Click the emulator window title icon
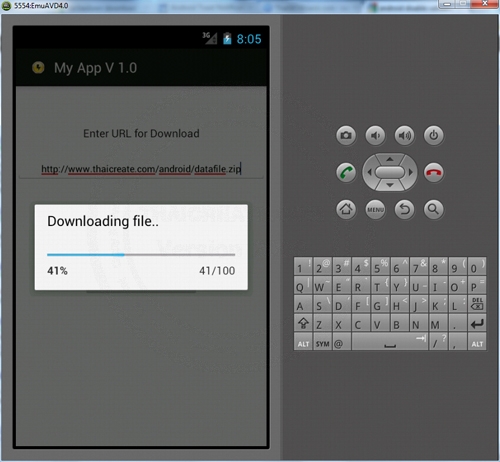 (6, 6)
